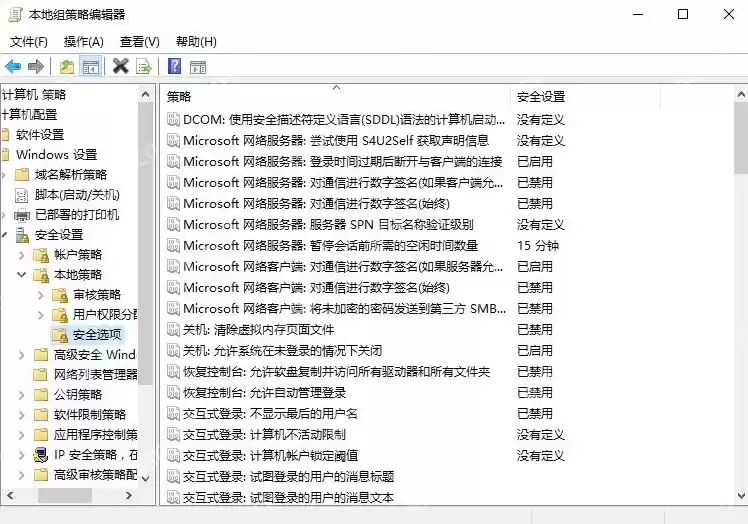
Task: Select 网络列表管理器 tree item
Action: (95, 375)
